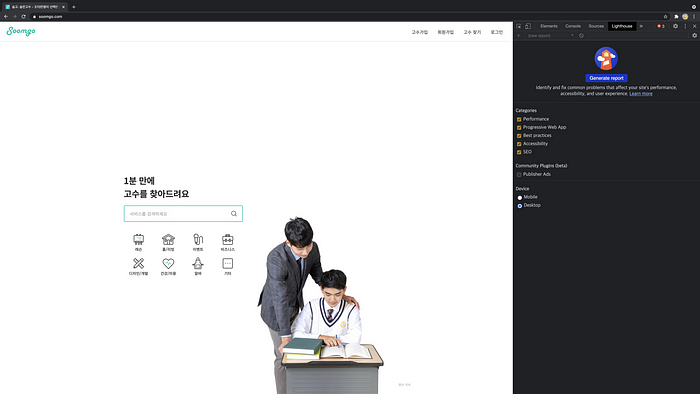Open the event category microphone icon
700x394 pixels.
point(198,240)
